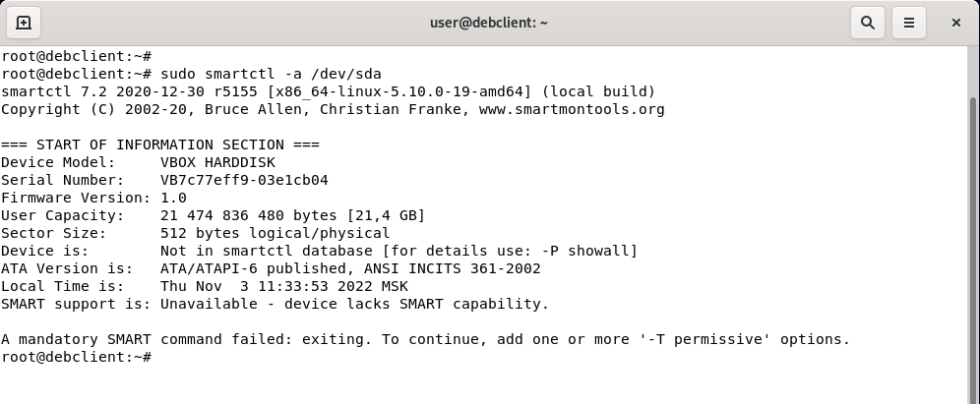Click the user@debclient window title
The image size is (980, 404).
pyautogui.click(x=489, y=22)
